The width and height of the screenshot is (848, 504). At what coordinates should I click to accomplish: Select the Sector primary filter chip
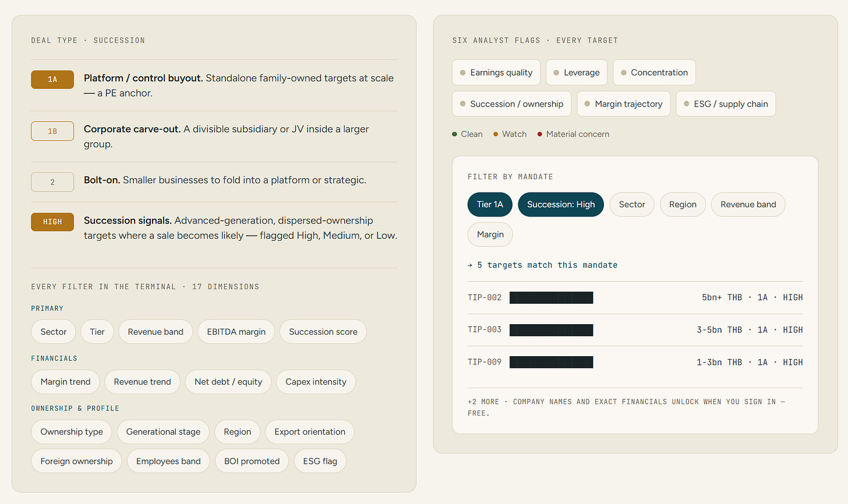(x=54, y=332)
